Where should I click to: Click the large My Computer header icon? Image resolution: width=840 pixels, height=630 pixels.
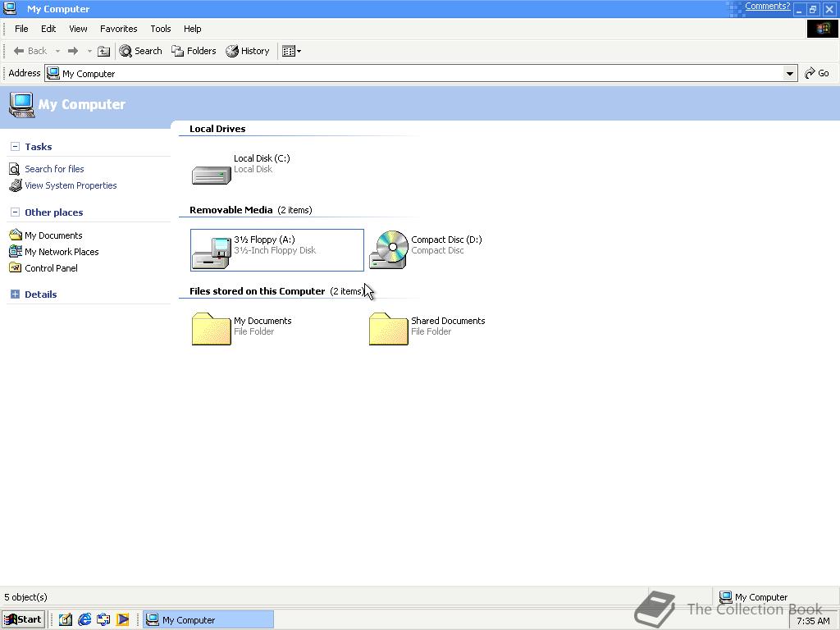tap(21, 104)
